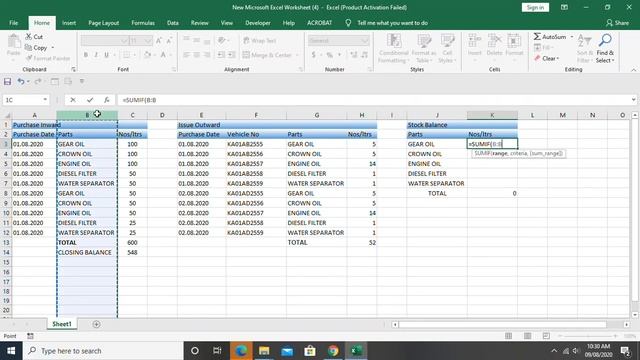
Task: Click the Cut scissors command
Action: click(34, 37)
